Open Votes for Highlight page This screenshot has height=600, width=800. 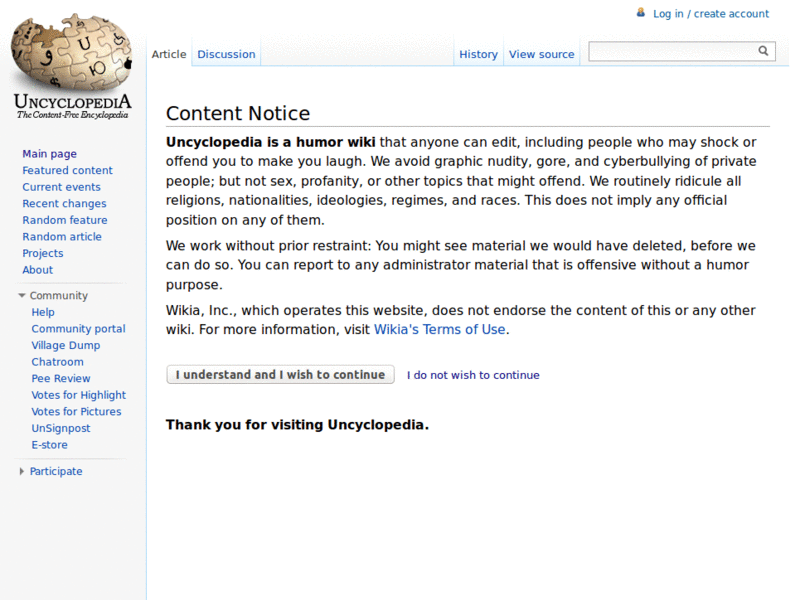tap(79, 395)
